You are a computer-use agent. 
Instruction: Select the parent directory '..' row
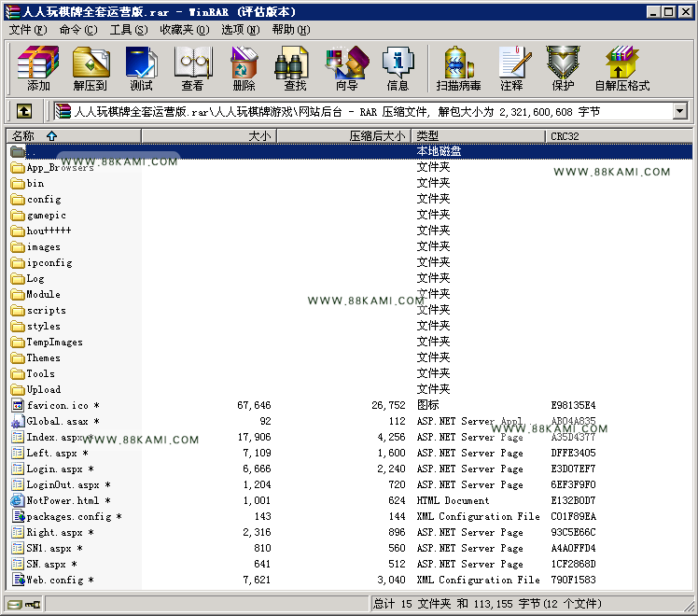(x=349, y=151)
